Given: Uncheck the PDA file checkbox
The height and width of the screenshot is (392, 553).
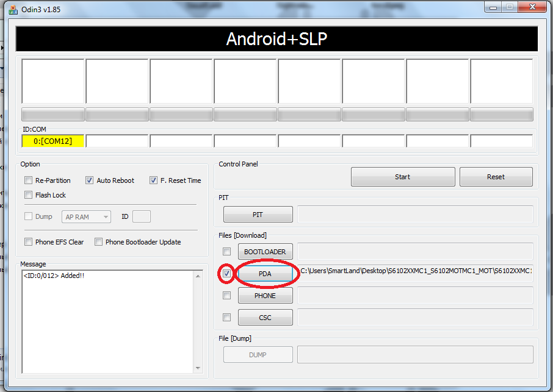Looking at the screenshot, I should pyautogui.click(x=227, y=273).
